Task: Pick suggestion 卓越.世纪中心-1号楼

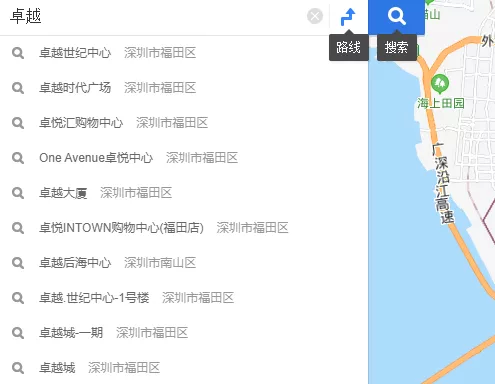Action: [184, 298]
